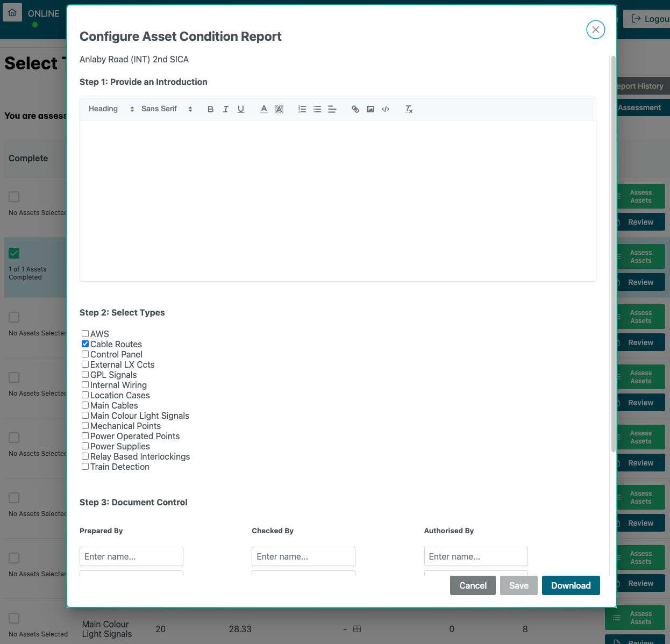Open the Sans Serif font dropdown
This screenshot has width=670, height=644.
[167, 109]
